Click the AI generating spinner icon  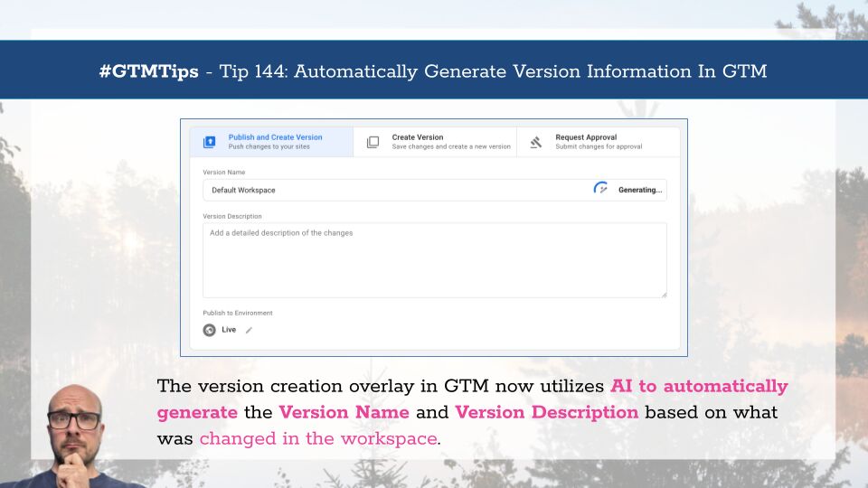tap(600, 189)
